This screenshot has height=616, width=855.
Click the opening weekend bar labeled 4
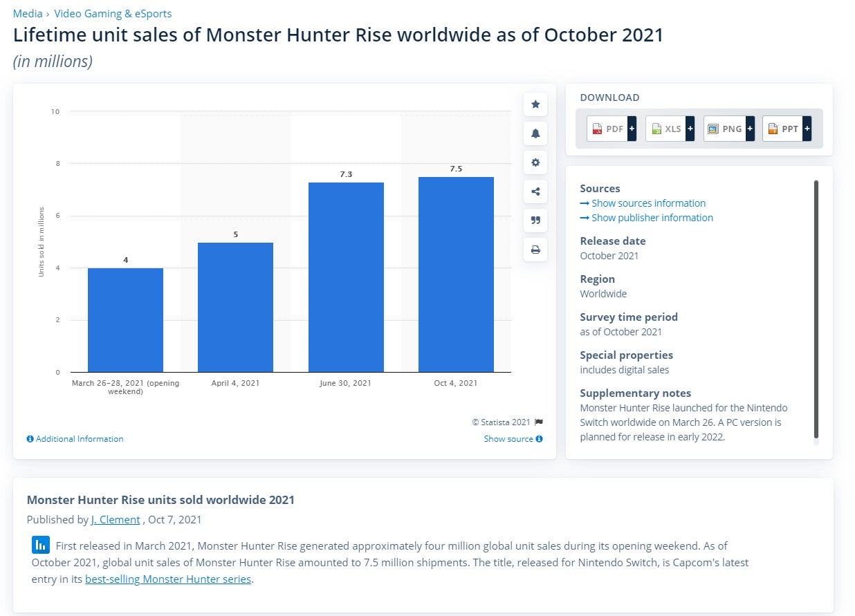(x=126, y=320)
